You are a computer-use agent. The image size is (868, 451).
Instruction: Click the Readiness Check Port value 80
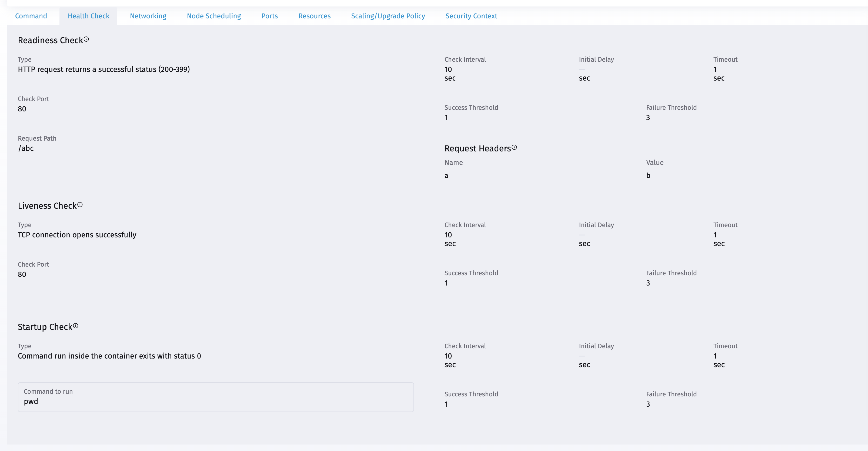click(22, 108)
